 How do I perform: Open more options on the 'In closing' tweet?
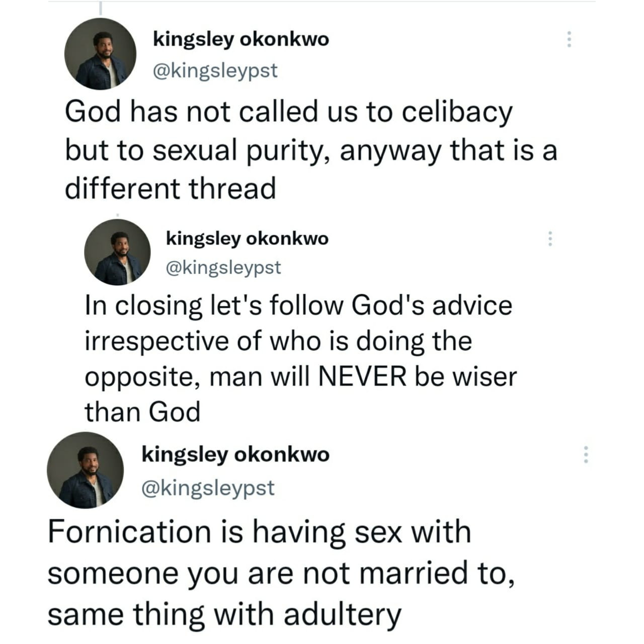550,238
